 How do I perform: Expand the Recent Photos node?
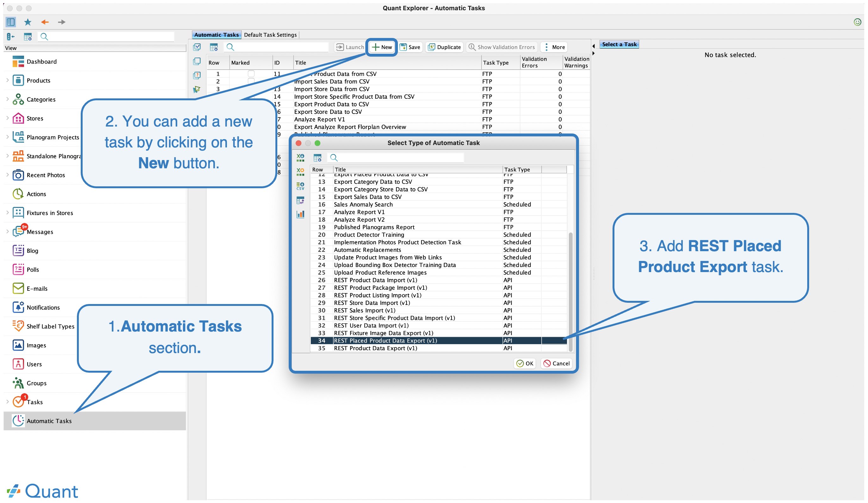(8, 175)
